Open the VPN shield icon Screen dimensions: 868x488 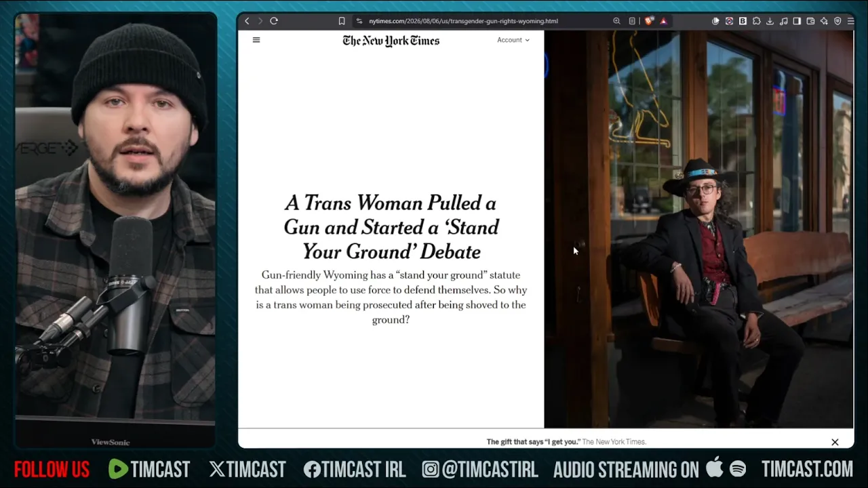[837, 21]
